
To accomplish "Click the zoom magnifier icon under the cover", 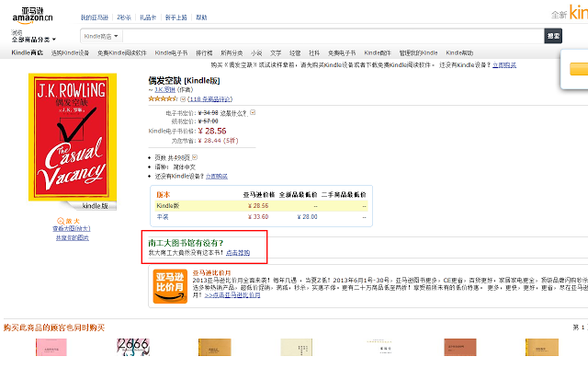I will [61, 221].
